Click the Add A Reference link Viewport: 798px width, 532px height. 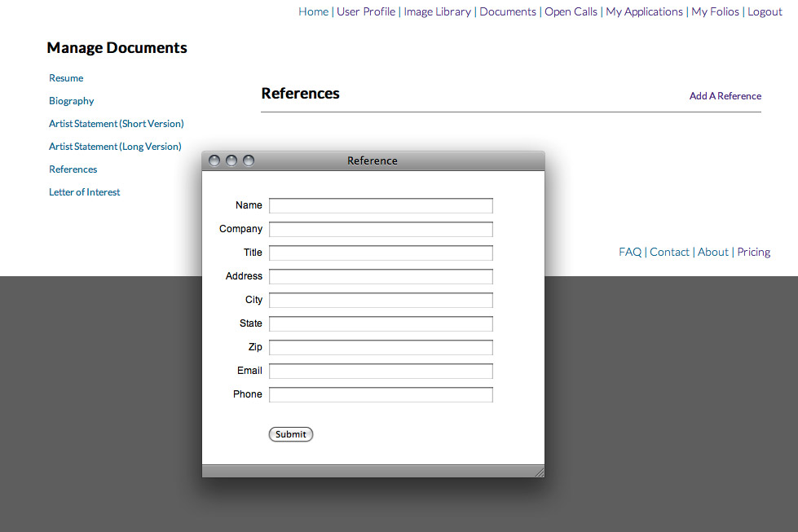coord(725,96)
